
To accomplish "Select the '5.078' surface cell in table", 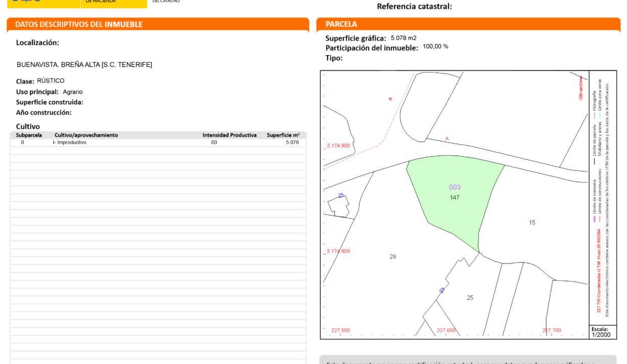I will pos(292,143).
